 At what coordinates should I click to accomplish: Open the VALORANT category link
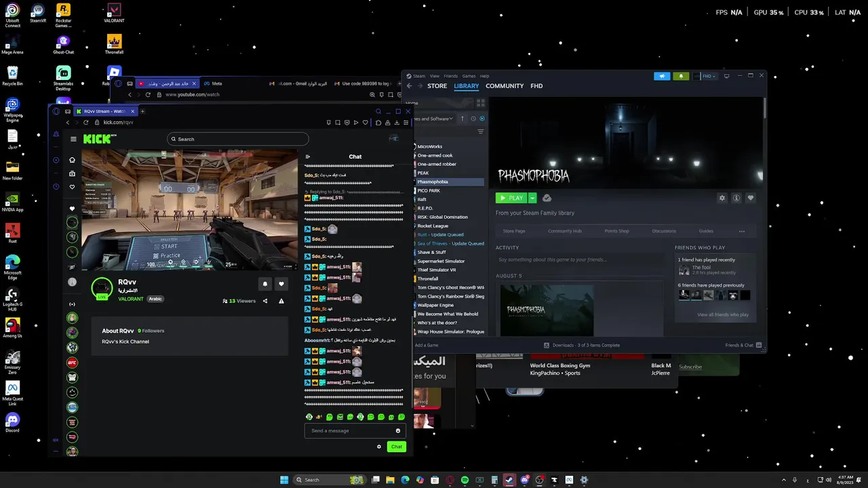tap(131, 299)
